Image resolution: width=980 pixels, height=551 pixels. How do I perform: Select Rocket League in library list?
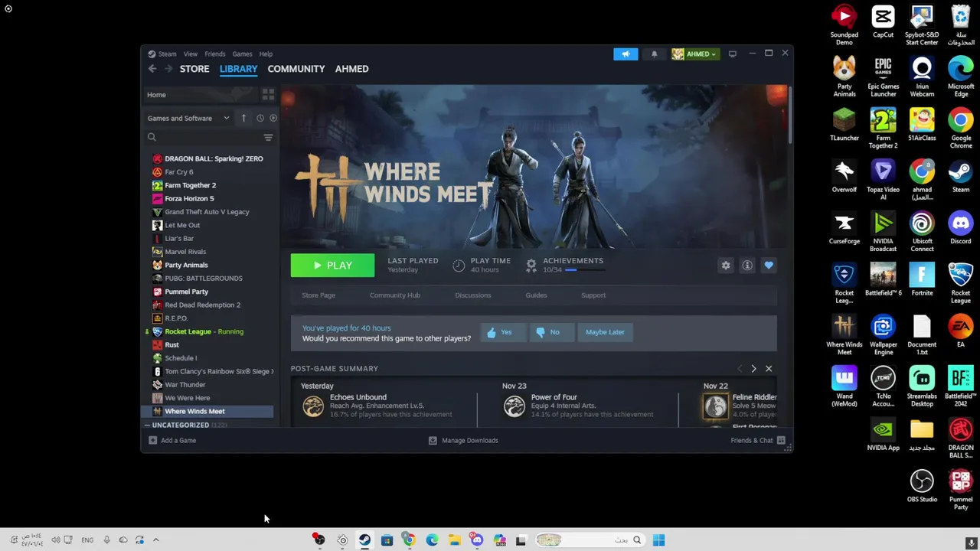coord(209,331)
